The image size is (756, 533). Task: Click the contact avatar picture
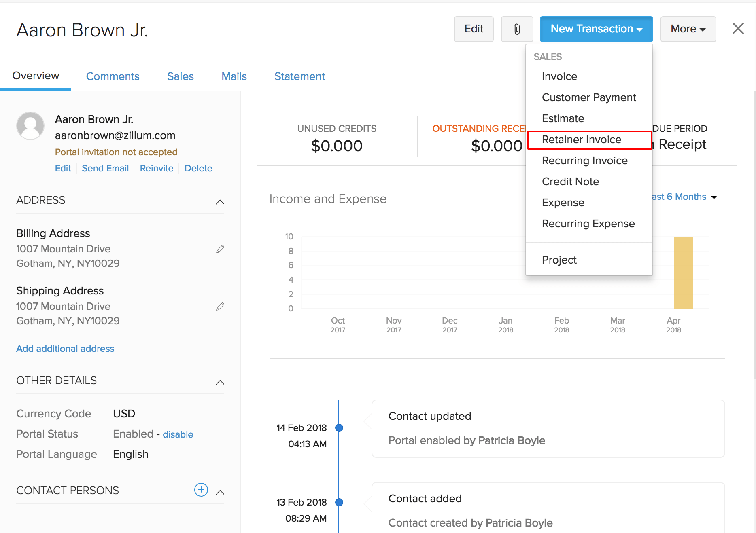(30, 126)
